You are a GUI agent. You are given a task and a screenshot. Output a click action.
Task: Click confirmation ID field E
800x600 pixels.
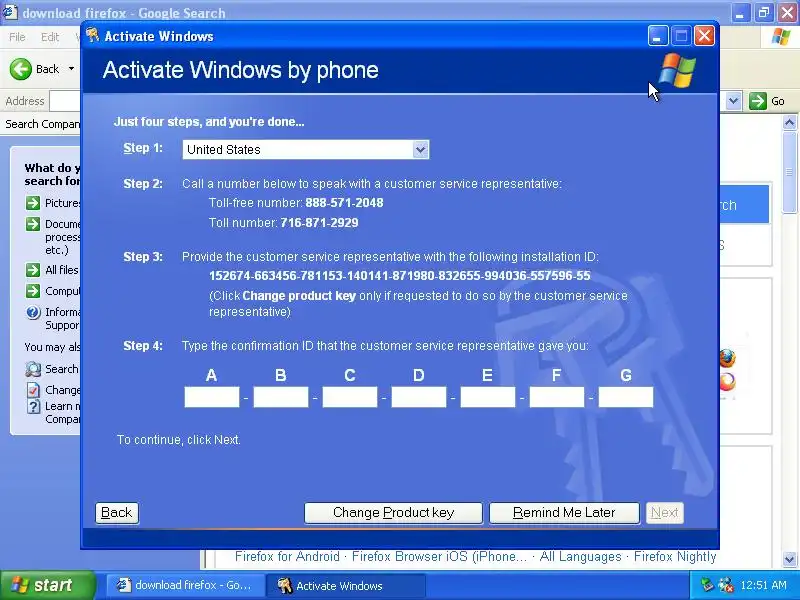click(488, 397)
